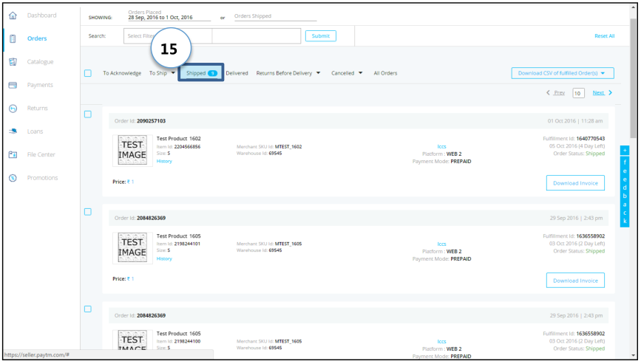Switch to the All Orders tab

click(x=385, y=73)
